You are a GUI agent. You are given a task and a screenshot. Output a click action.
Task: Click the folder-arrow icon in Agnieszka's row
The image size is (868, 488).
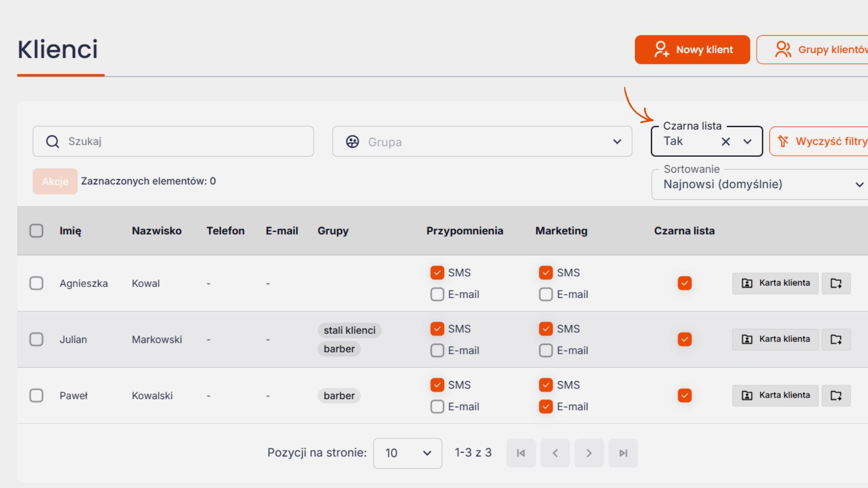836,283
